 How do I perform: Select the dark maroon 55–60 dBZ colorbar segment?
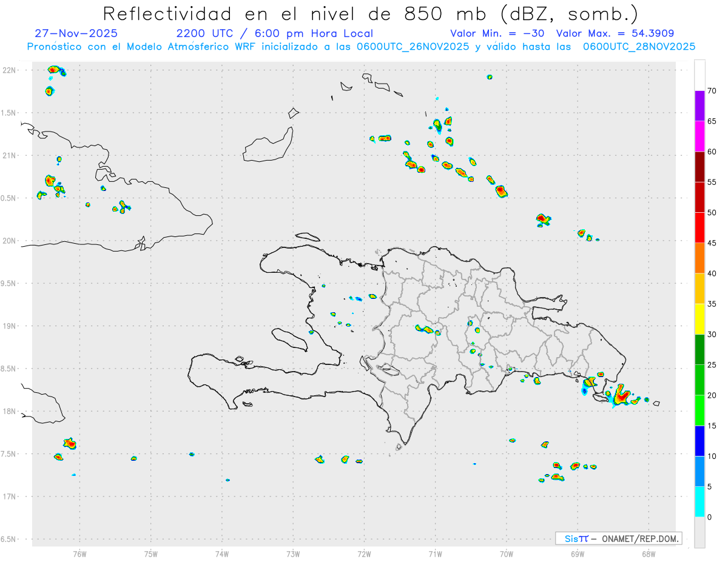pyautogui.click(x=699, y=167)
